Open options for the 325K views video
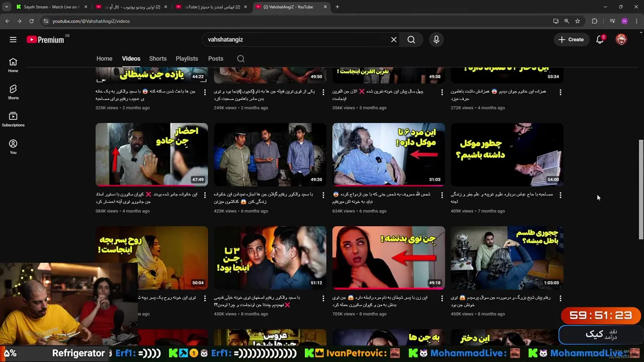The height and width of the screenshot is (362, 644). (205, 93)
